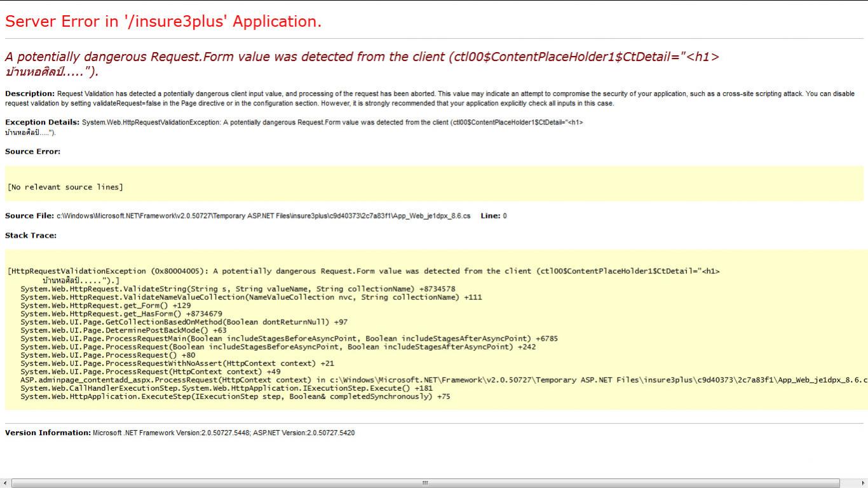
Task: Click the '[No relevant source lines]' text
Action: (65, 187)
